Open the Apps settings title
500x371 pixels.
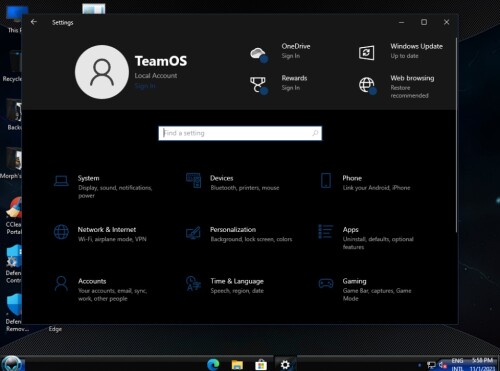[350, 230]
